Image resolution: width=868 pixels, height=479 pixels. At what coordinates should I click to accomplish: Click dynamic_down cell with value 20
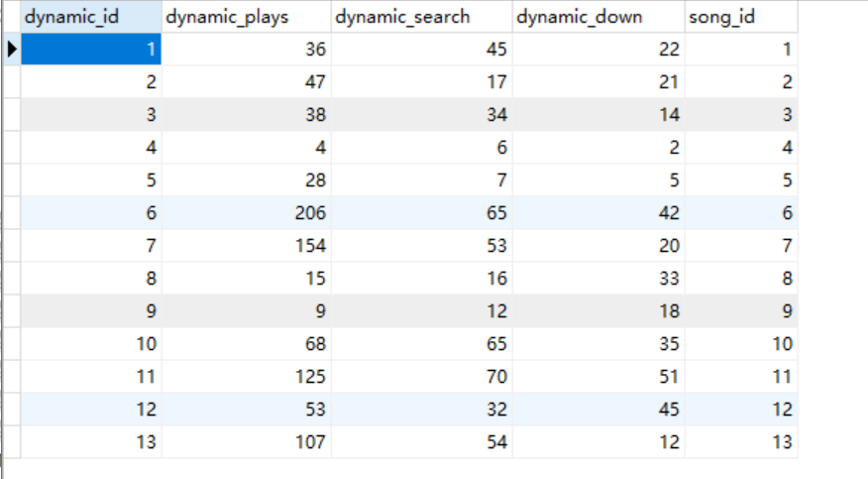[x=598, y=245]
